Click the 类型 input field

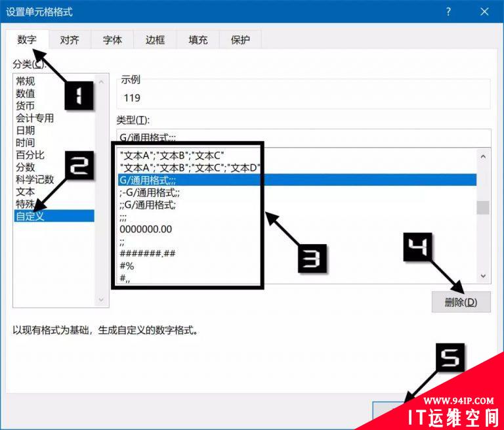click(x=304, y=138)
